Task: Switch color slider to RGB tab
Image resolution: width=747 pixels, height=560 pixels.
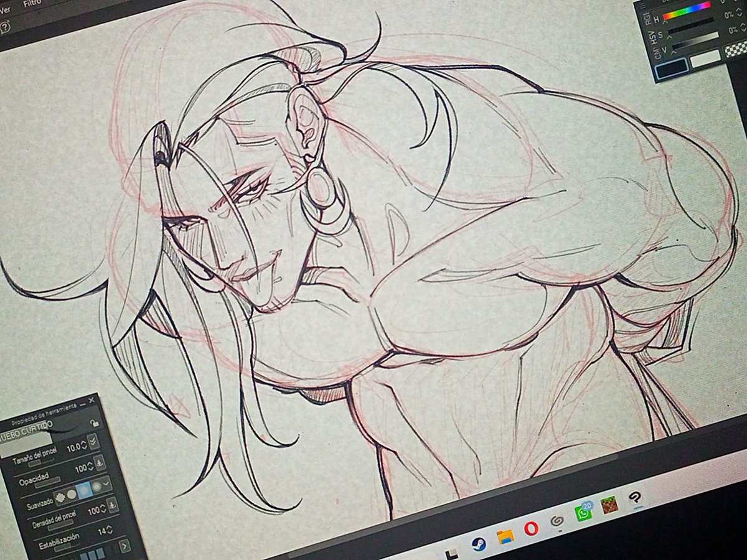Action: (647, 18)
